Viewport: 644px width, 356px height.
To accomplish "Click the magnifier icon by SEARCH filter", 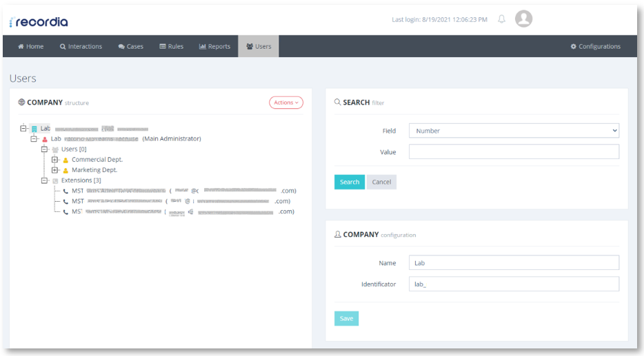I will [x=337, y=102].
